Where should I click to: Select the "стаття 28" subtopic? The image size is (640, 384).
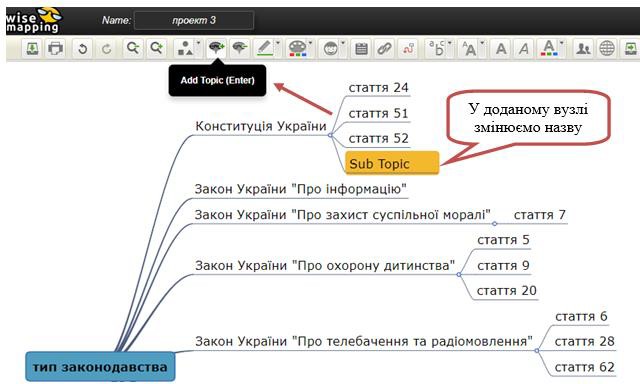click(x=584, y=342)
